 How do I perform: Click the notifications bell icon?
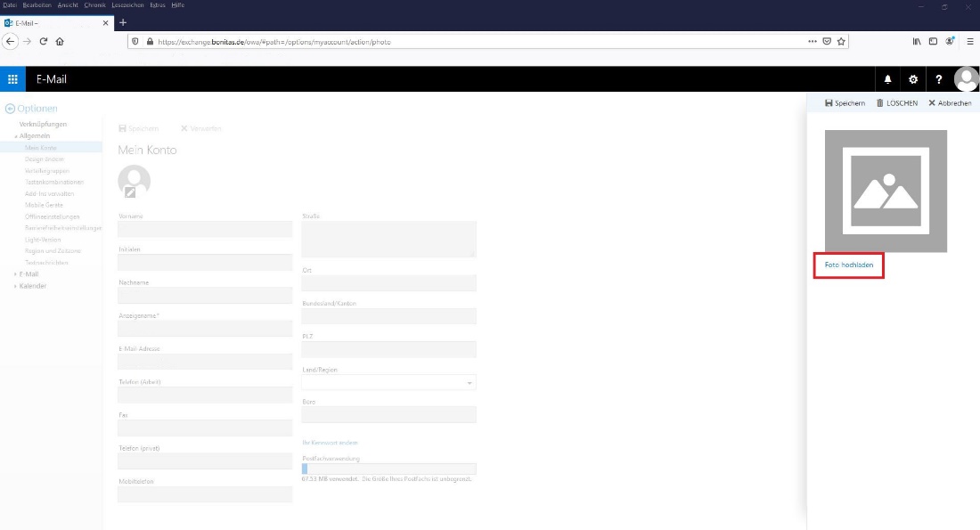[x=887, y=79]
